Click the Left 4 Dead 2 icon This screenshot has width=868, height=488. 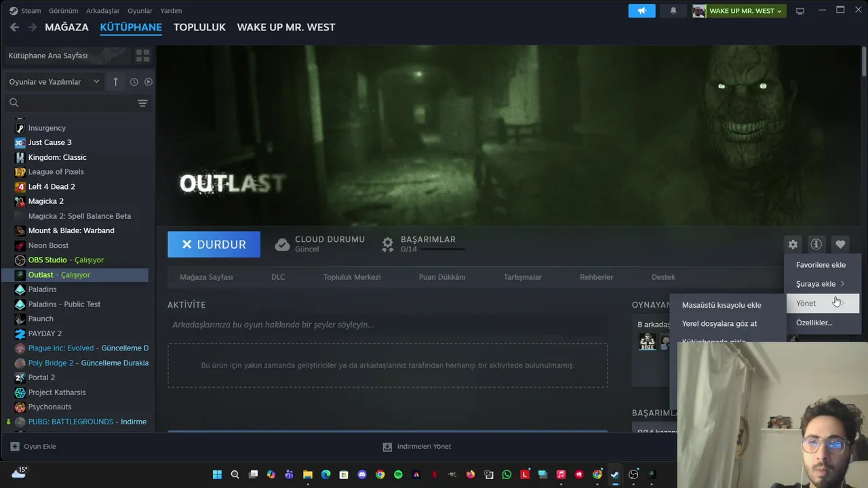pos(20,186)
